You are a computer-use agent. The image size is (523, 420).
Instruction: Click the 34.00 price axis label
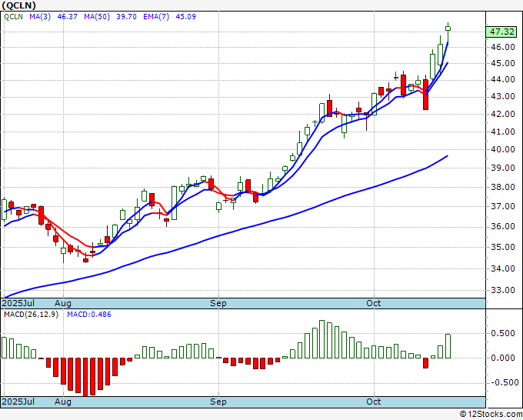(503, 268)
